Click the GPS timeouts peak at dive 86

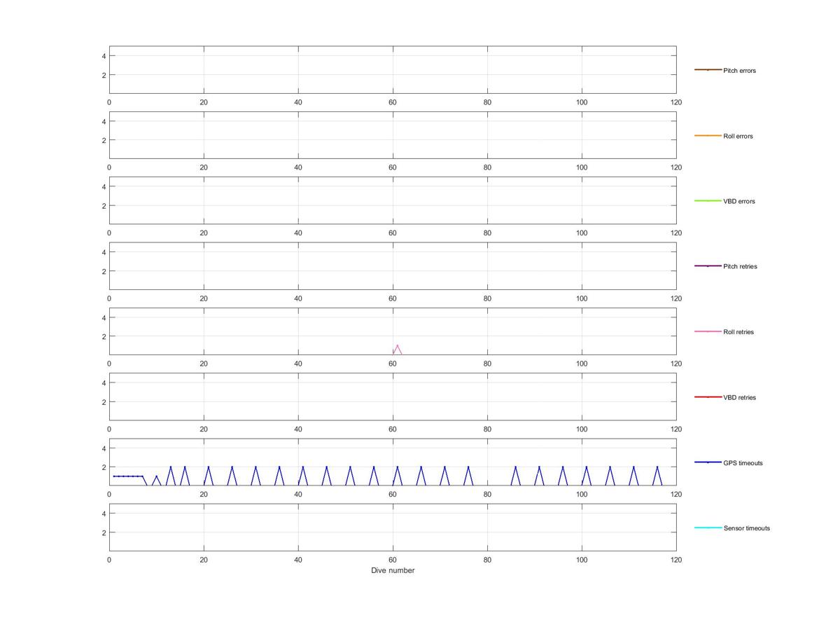click(515, 467)
